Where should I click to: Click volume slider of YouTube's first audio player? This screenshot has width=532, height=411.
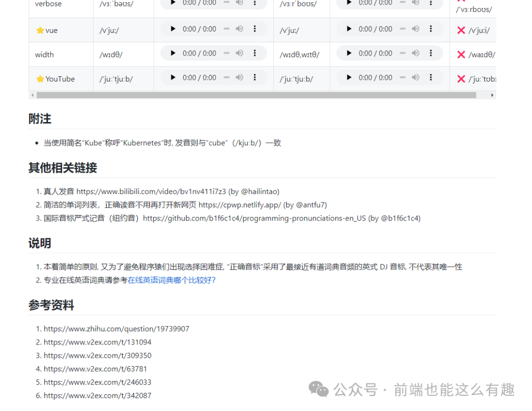227,78
